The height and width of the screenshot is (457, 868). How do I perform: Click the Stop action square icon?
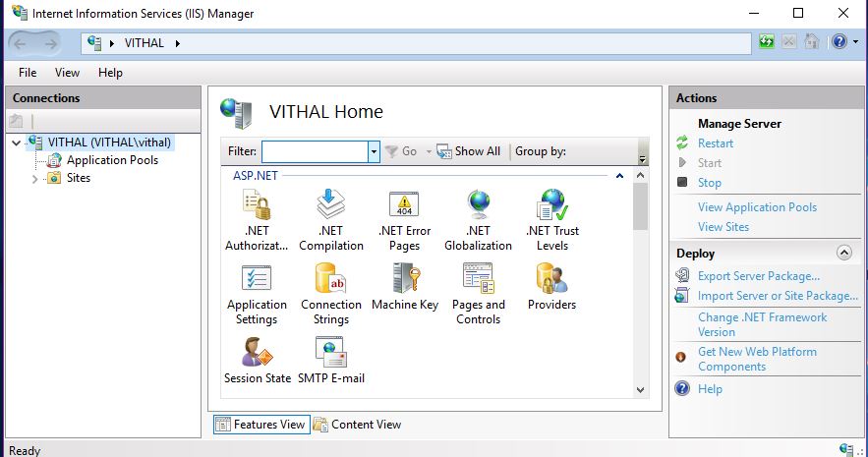click(x=682, y=182)
